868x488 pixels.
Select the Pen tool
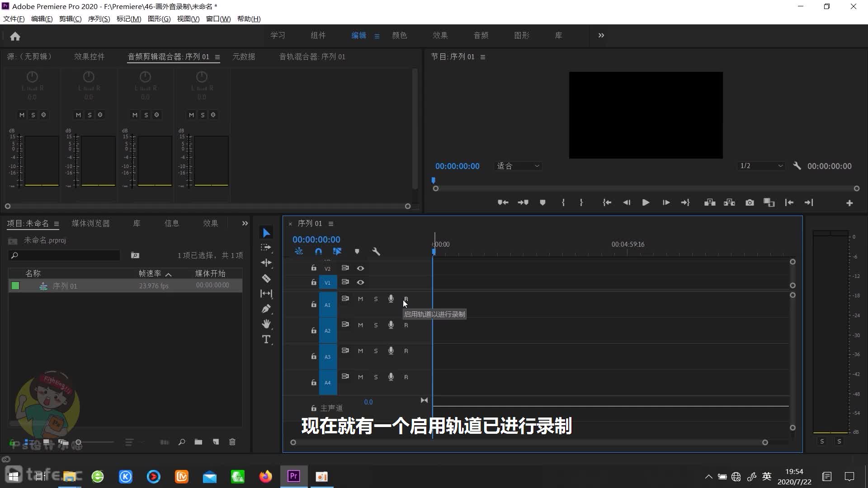[266, 309]
